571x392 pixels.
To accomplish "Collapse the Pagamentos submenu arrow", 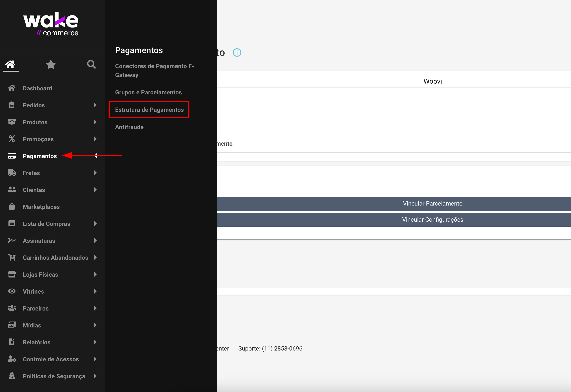I will tap(96, 156).
